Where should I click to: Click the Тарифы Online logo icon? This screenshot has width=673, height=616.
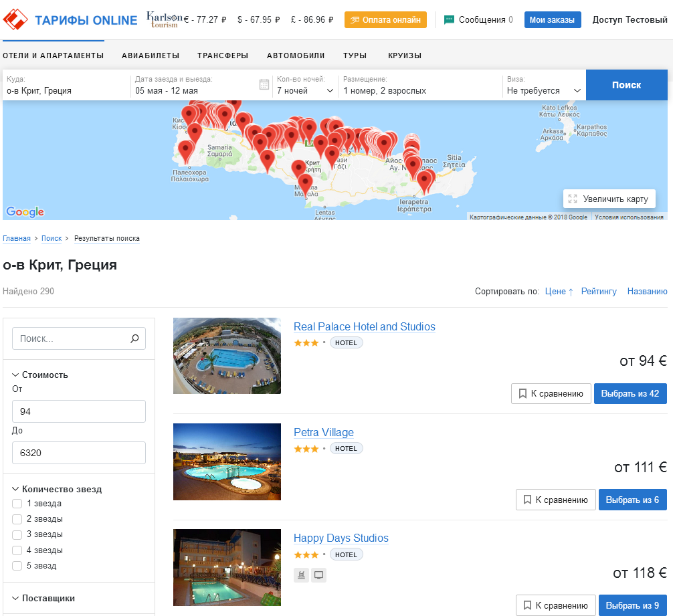click(x=15, y=19)
